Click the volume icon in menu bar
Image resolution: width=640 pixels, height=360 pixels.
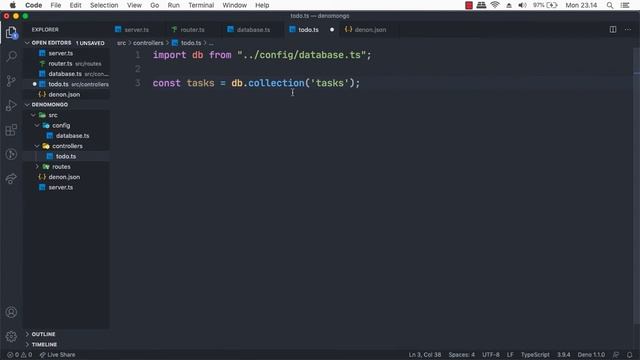click(x=522, y=5)
